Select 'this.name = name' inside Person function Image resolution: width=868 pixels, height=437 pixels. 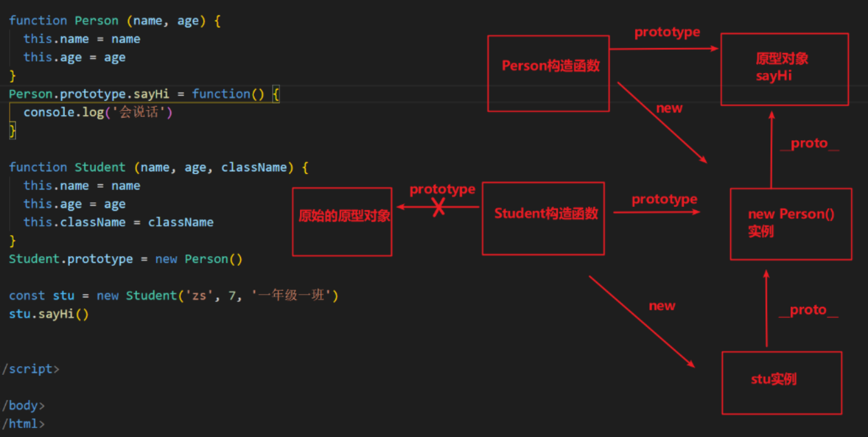click(x=82, y=39)
